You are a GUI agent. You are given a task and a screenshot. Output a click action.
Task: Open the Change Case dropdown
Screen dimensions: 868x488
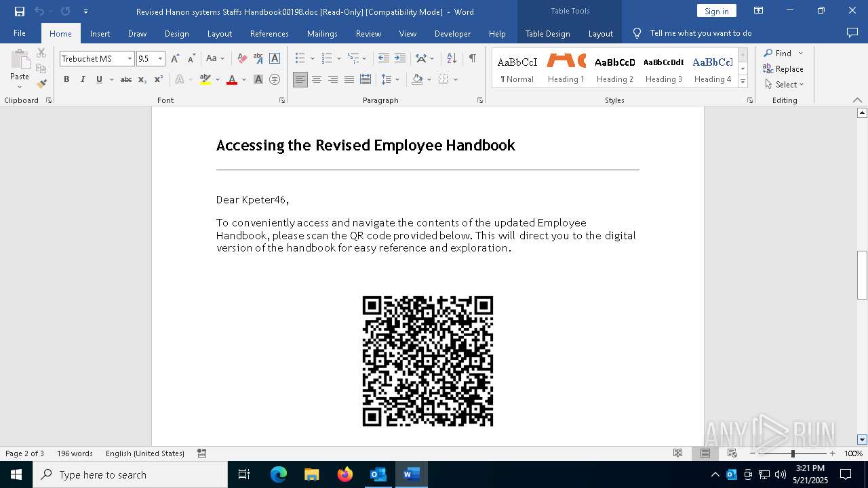215,59
